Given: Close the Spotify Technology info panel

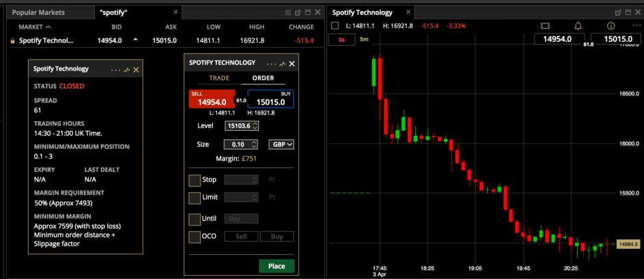Looking at the screenshot, I should (x=136, y=70).
